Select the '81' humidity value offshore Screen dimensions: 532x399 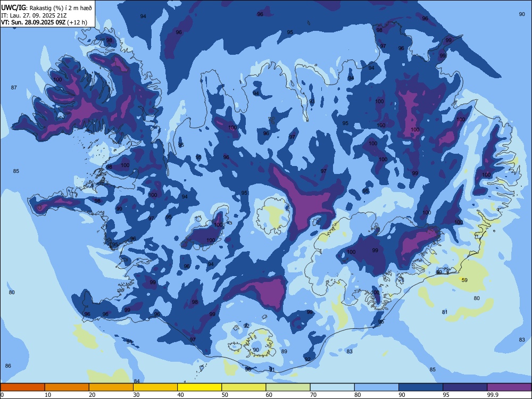(445, 312)
